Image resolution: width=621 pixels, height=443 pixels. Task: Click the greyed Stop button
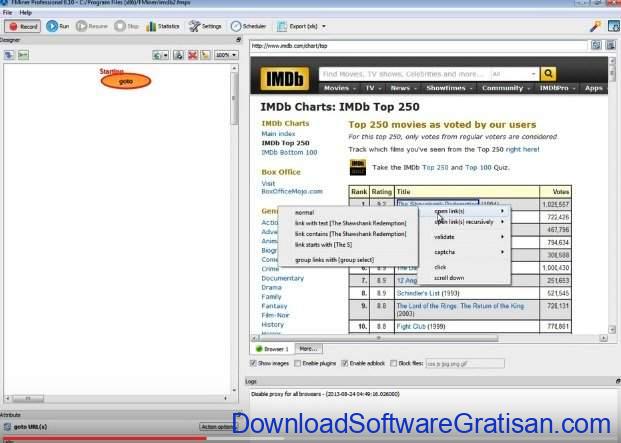[x=127, y=26]
